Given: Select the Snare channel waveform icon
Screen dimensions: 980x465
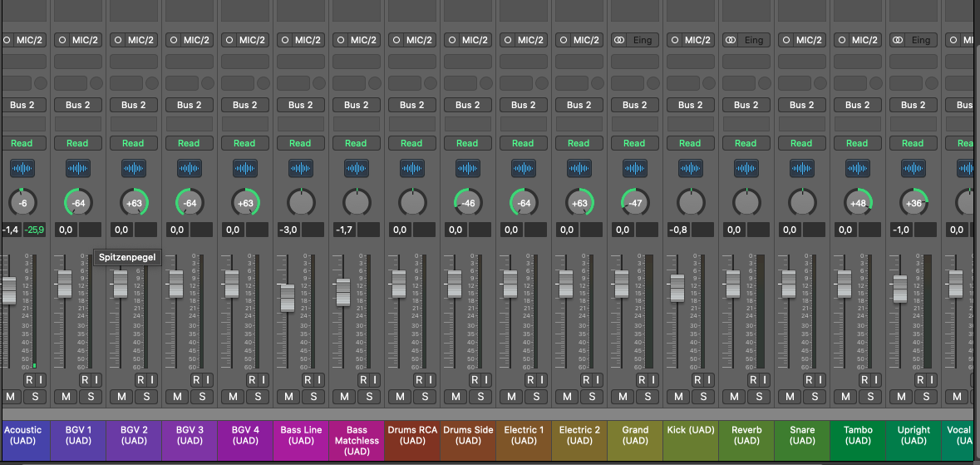Looking at the screenshot, I should coord(802,169).
